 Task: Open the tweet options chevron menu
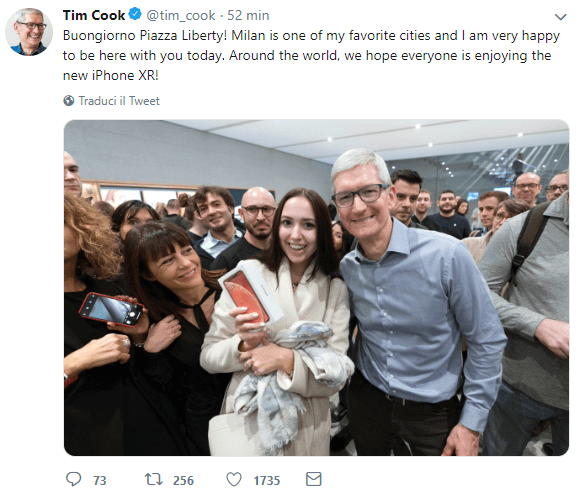[561, 17]
